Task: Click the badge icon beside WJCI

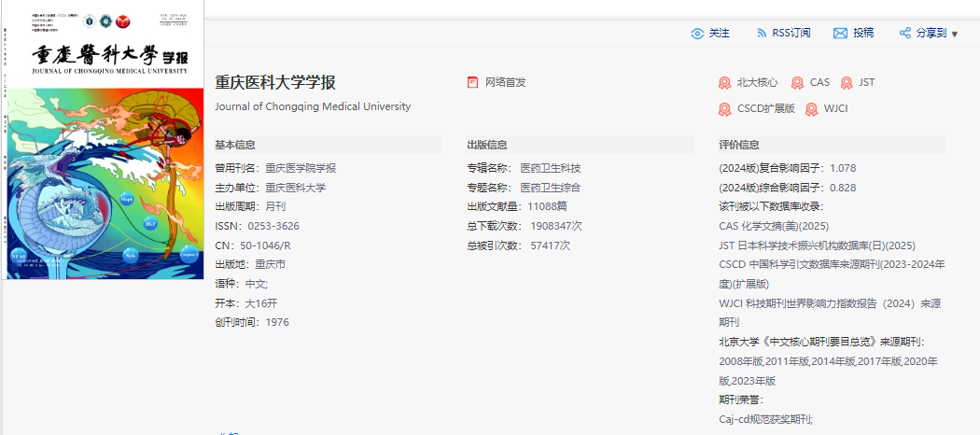Action: click(811, 108)
